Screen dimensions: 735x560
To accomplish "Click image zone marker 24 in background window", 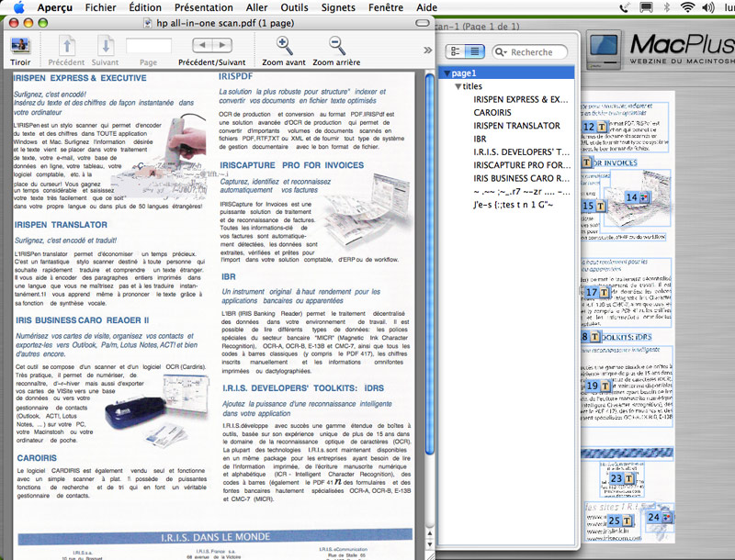I will 660,518.
